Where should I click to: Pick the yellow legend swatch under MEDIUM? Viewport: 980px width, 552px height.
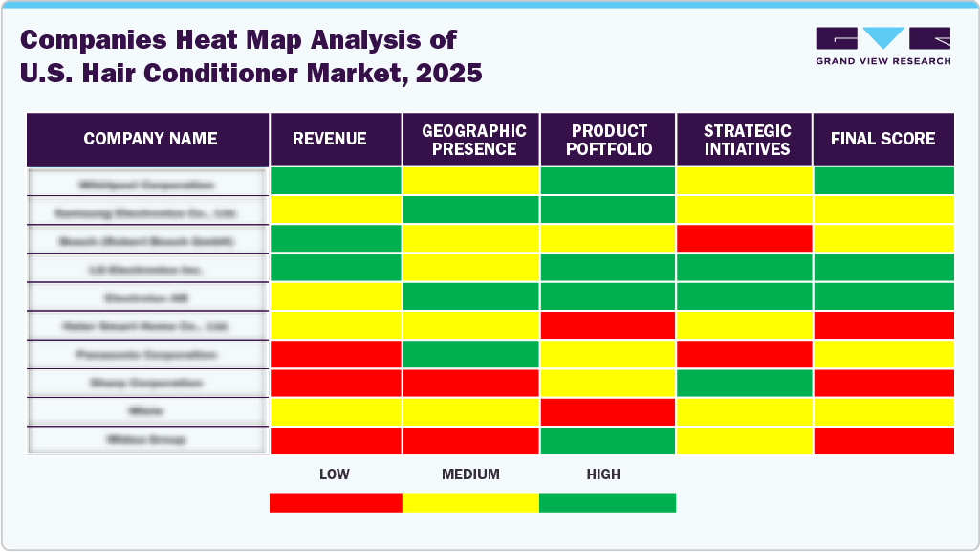[470, 502]
